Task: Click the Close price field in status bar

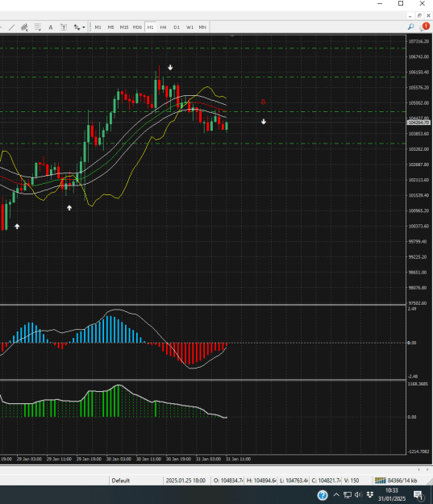Action: point(326,481)
